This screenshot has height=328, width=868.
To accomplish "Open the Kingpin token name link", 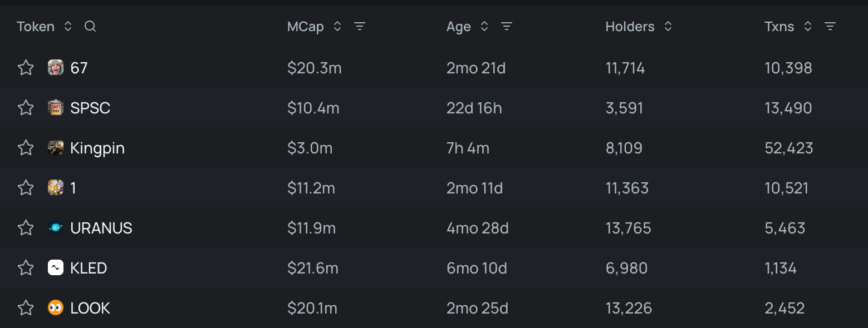I will [97, 148].
